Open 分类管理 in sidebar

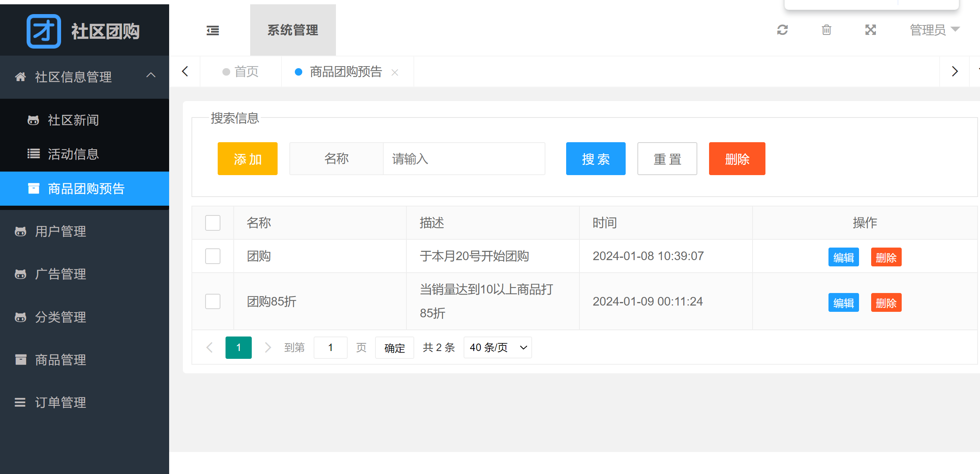coord(85,317)
